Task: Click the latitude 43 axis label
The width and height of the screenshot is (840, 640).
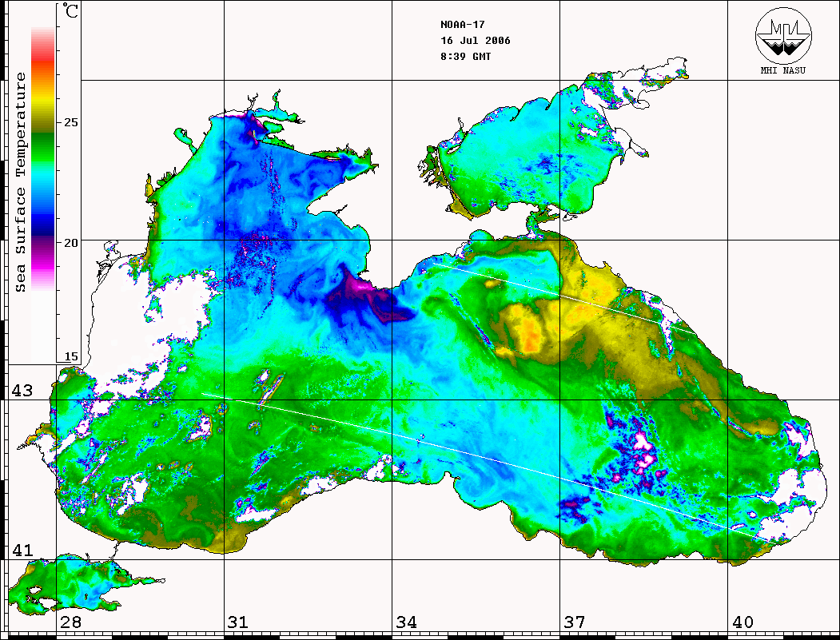Action: click(x=22, y=391)
